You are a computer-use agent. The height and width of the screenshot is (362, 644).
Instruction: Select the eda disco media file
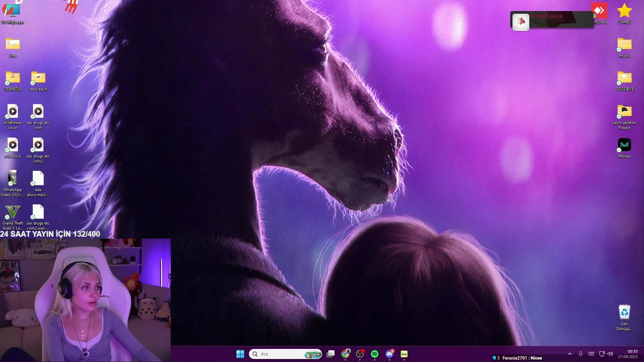pos(13,148)
